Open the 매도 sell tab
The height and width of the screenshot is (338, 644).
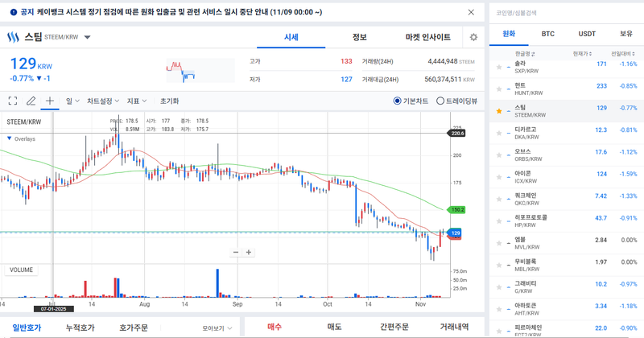334,327
